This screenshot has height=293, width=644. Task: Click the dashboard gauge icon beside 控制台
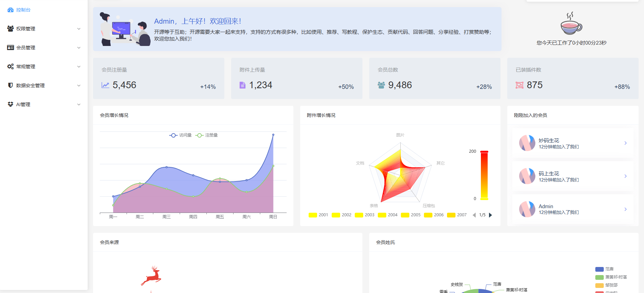coord(10,10)
